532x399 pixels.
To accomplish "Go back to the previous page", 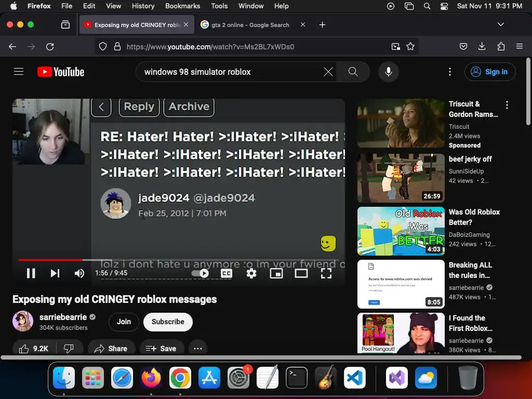I will point(12,46).
